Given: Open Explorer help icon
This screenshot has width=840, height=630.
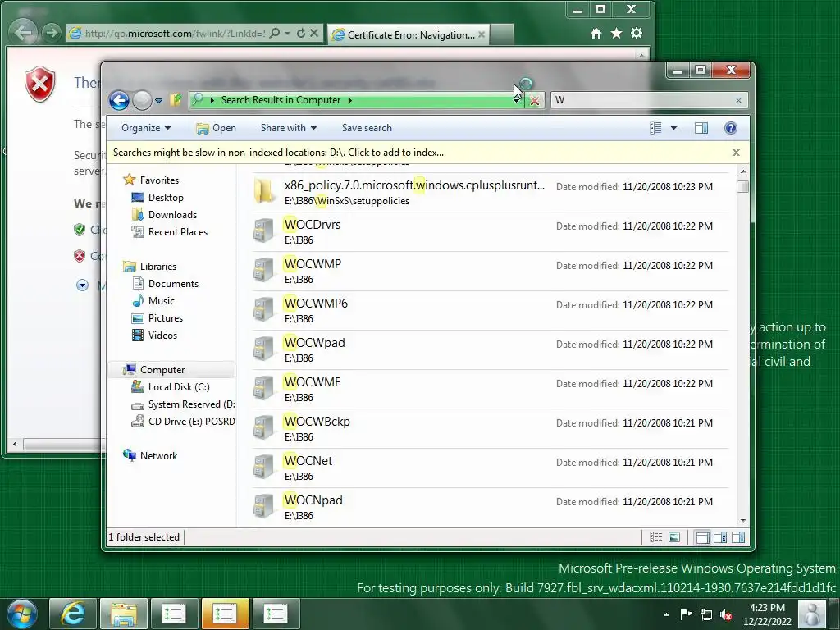Looking at the screenshot, I should [731, 128].
